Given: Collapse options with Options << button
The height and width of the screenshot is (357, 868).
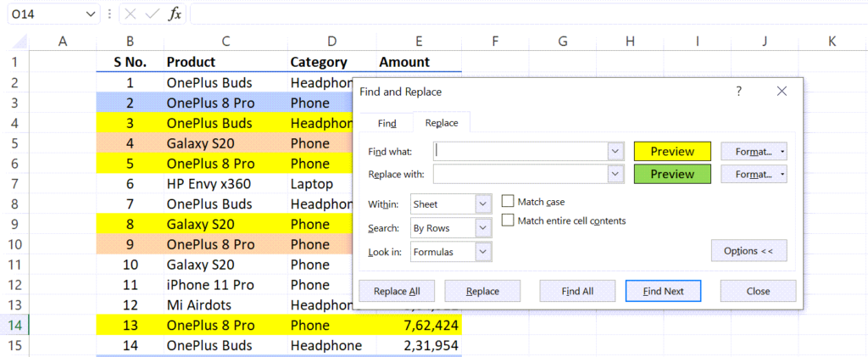Looking at the screenshot, I should coord(748,251).
